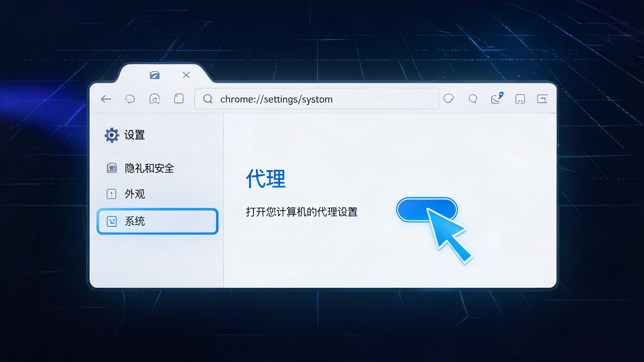Viewport: 644px width, 362px height.
Task: Click the settings gear icon
Action: pyautogui.click(x=112, y=135)
